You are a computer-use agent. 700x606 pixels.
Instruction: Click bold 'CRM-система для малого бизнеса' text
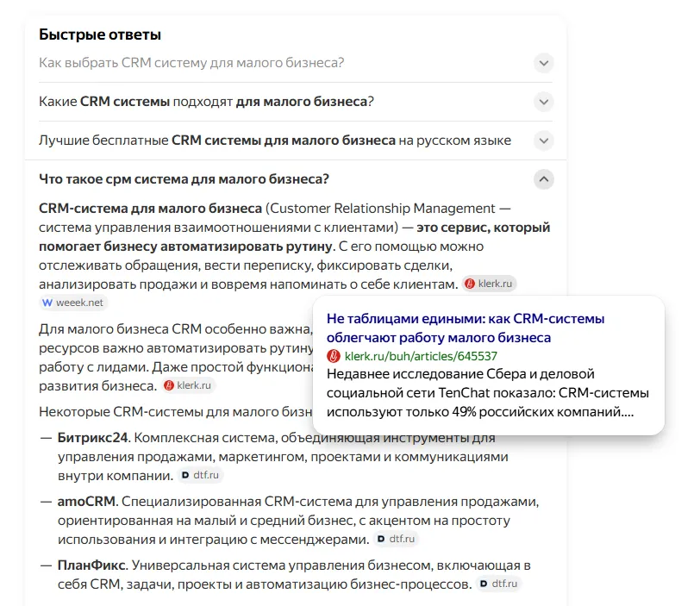point(151,209)
